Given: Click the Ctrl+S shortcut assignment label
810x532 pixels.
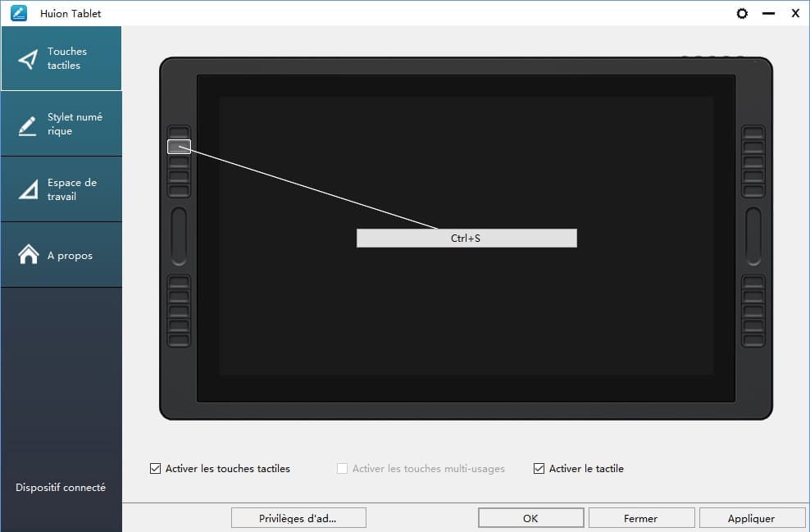Looking at the screenshot, I should tap(466, 238).
